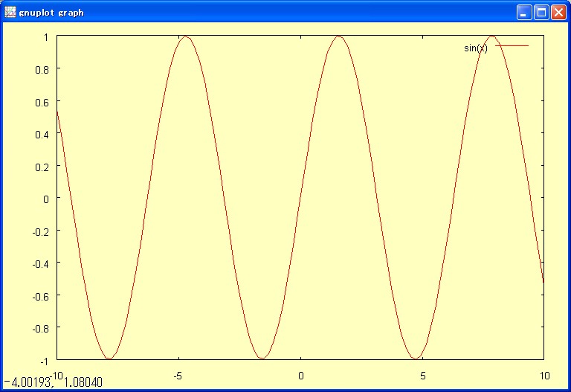This screenshot has width=571, height=392.
Task: Click y-axis label 0.8
Action: (x=42, y=70)
